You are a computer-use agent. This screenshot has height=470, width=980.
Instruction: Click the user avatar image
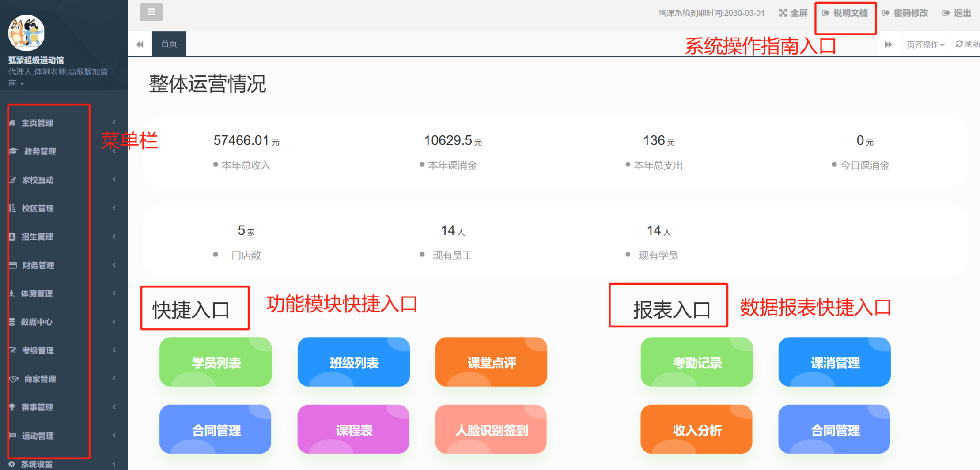(x=26, y=33)
